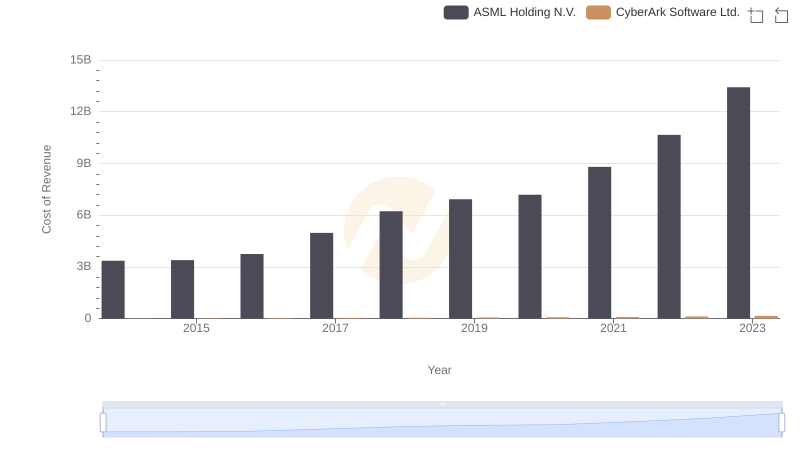Activate the area zoom select tool
The width and height of the screenshot is (800, 461).
point(756,15)
